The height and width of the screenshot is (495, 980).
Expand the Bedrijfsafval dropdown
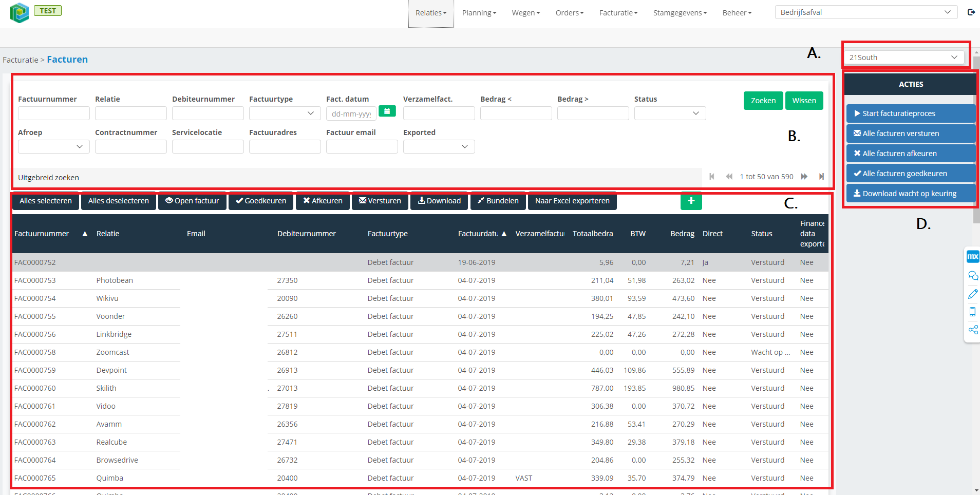tap(866, 12)
